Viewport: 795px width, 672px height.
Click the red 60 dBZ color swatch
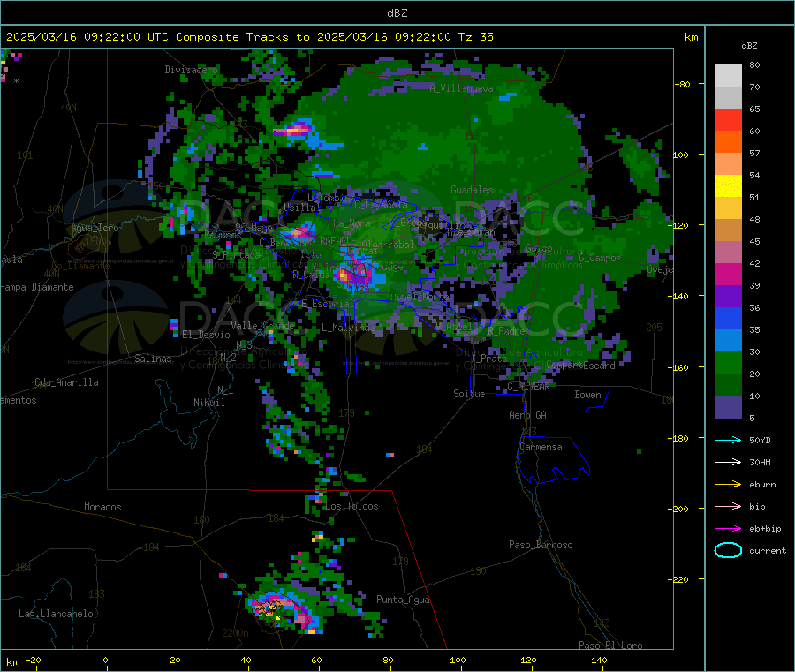pyautogui.click(x=728, y=119)
